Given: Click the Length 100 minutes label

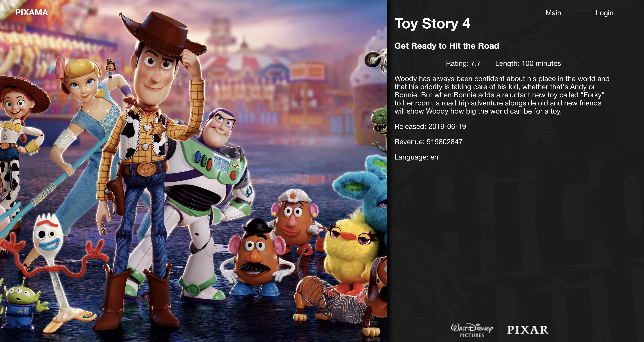Looking at the screenshot, I should pos(528,63).
